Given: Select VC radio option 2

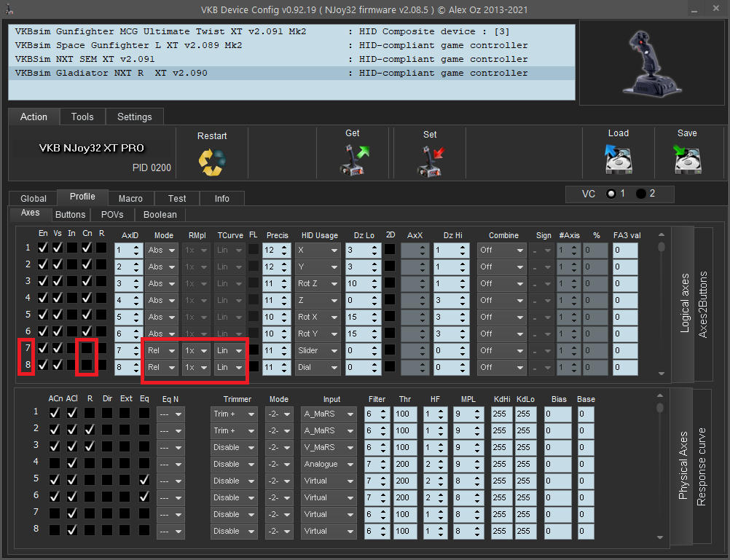Looking at the screenshot, I should click(x=641, y=194).
